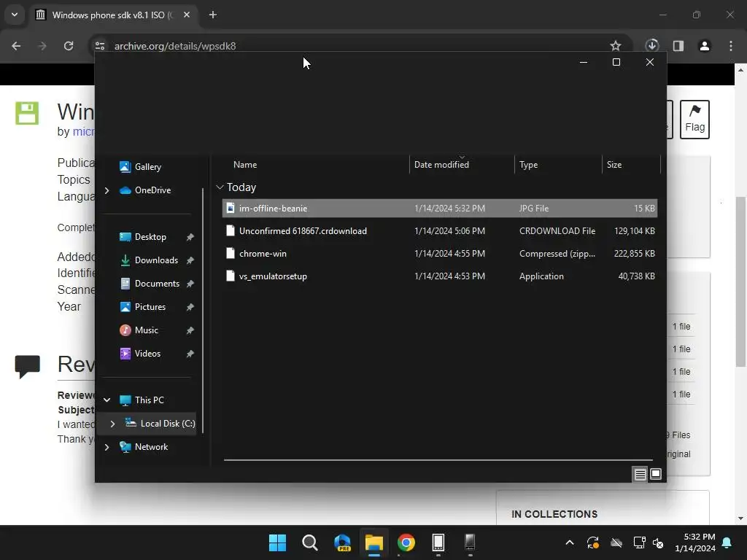The height and width of the screenshot is (560, 747).
Task: Open the notification bell in taskbar
Action: (x=727, y=542)
